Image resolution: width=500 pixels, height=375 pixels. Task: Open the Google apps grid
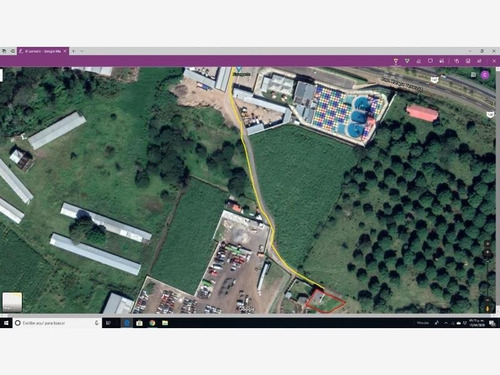[473, 75]
